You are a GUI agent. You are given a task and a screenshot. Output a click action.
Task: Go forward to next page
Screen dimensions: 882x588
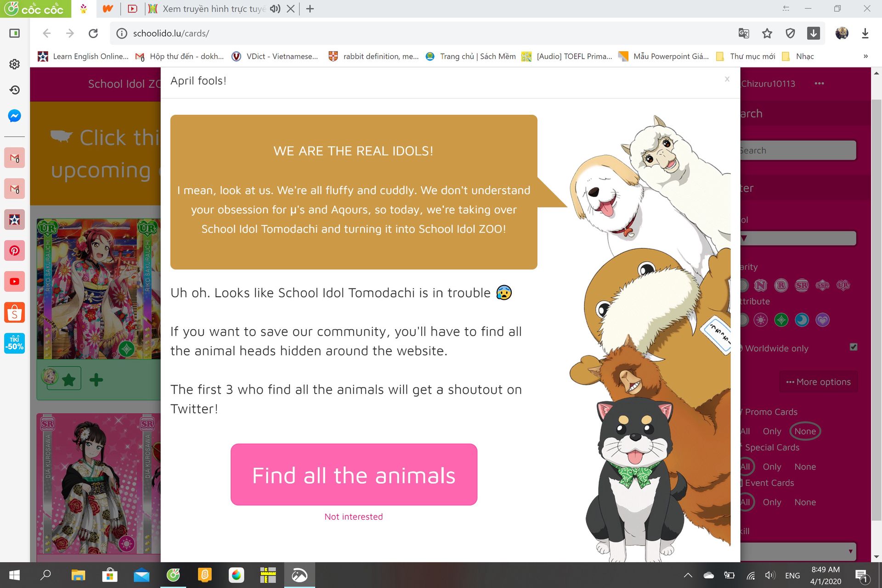pyautogui.click(x=70, y=34)
